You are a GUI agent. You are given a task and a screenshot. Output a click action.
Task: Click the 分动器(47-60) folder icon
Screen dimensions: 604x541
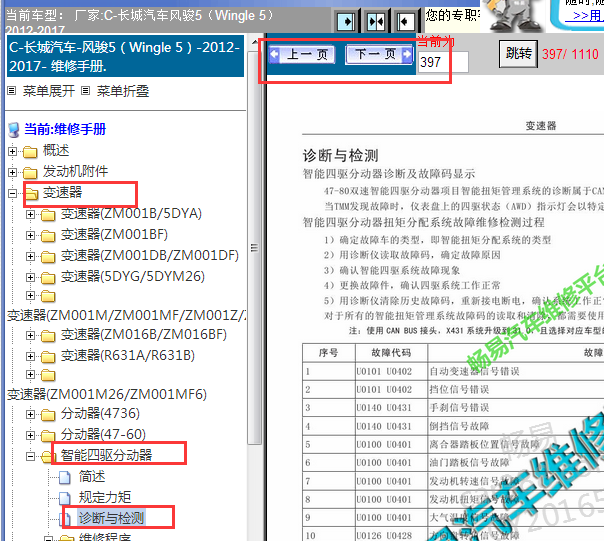coord(48,436)
